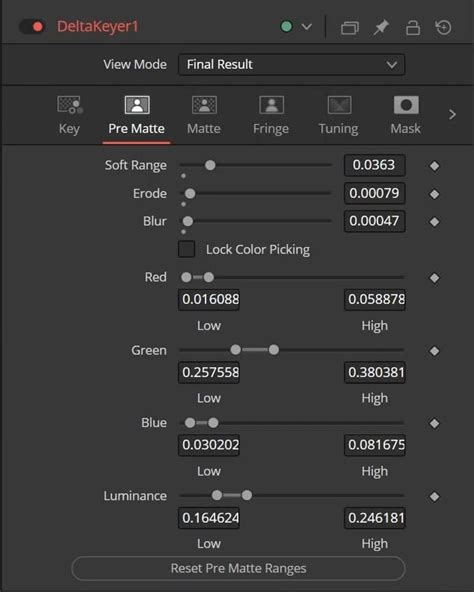474x592 pixels.
Task: Switch to the Fringe tab
Action: pos(271,115)
